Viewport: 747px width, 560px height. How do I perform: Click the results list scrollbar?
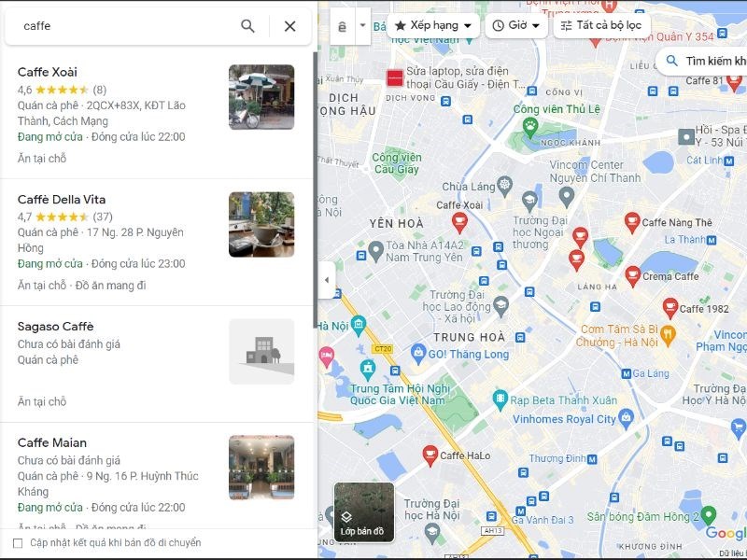(315, 190)
